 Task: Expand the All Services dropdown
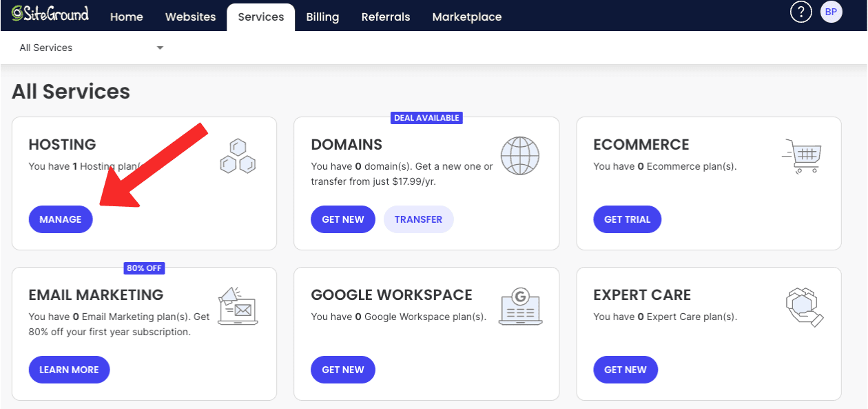point(91,48)
